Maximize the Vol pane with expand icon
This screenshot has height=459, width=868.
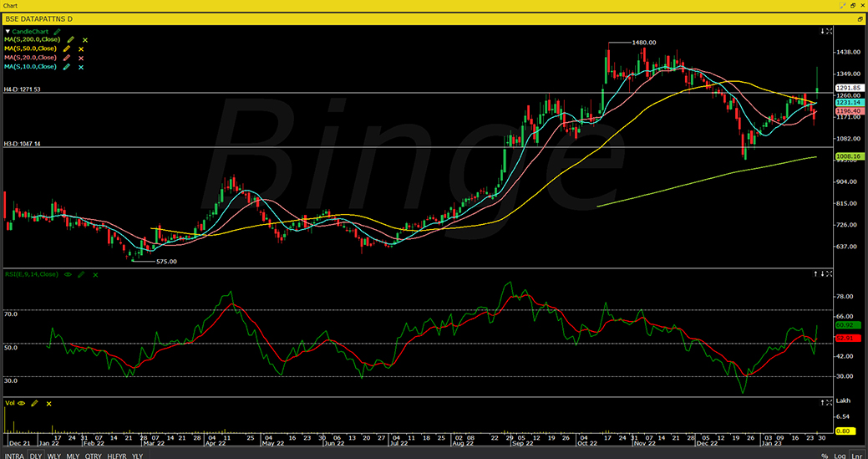tap(830, 402)
